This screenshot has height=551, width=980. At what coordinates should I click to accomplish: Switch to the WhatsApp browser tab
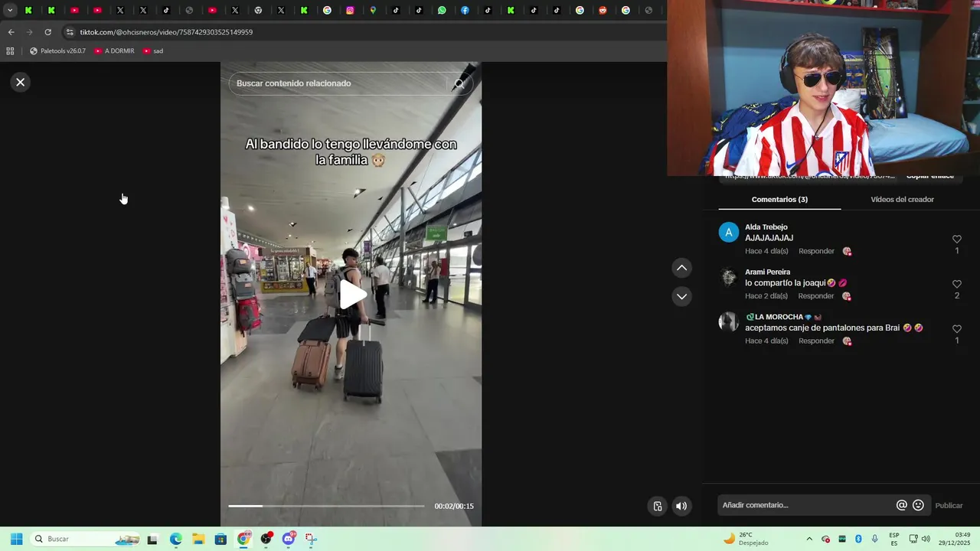pyautogui.click(x=442, y=11)
